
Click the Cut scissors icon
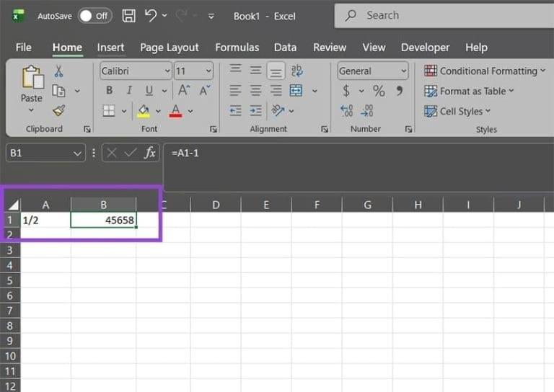coord(58,71)
